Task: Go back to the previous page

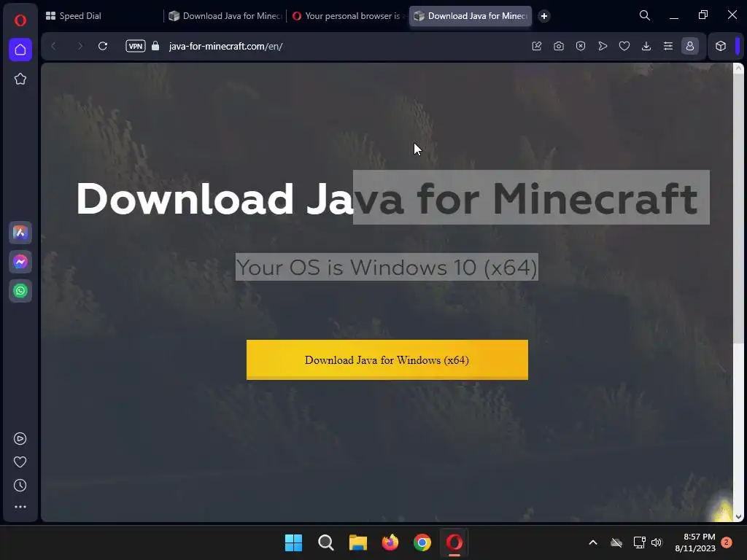Action: [53, 46]
